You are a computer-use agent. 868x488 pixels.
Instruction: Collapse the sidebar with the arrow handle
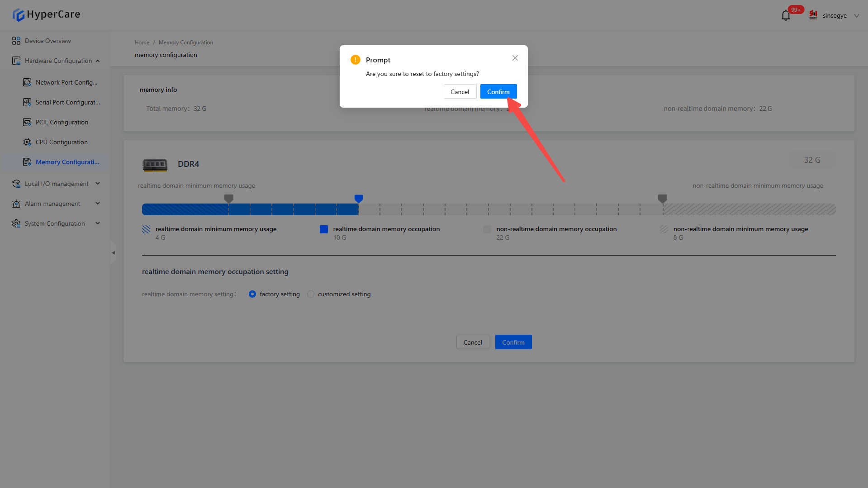coord(113,253)
